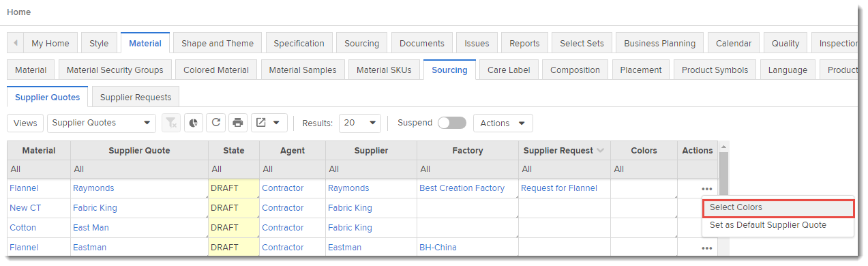Image resolution: width=868 pixels, height=266 pixels.
Task: Switch to the Supplier Requests tab
Action: [136, 97]
